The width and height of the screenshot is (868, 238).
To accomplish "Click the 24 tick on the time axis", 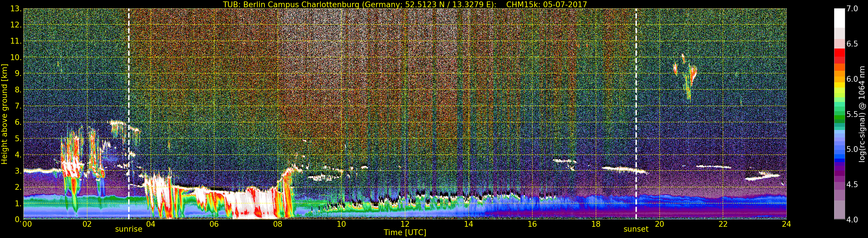I will pos(786,224).
